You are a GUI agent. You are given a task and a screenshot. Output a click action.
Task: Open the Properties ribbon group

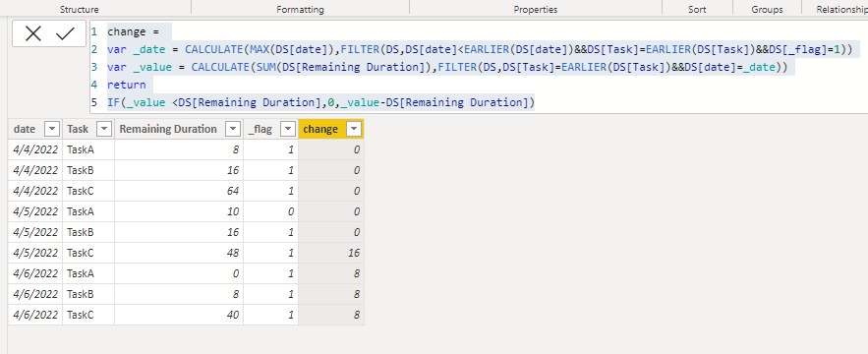point(536,10)
